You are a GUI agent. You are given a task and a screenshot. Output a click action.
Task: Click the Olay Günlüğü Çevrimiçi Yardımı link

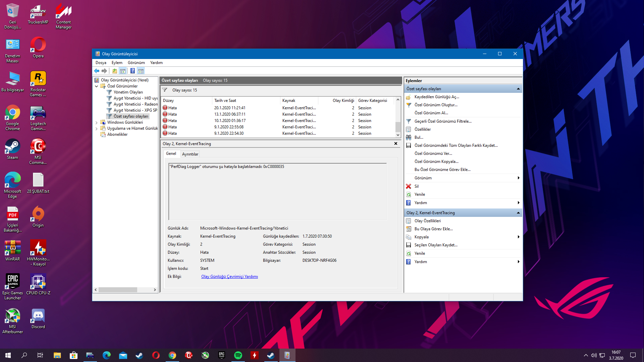click(229, 276)
